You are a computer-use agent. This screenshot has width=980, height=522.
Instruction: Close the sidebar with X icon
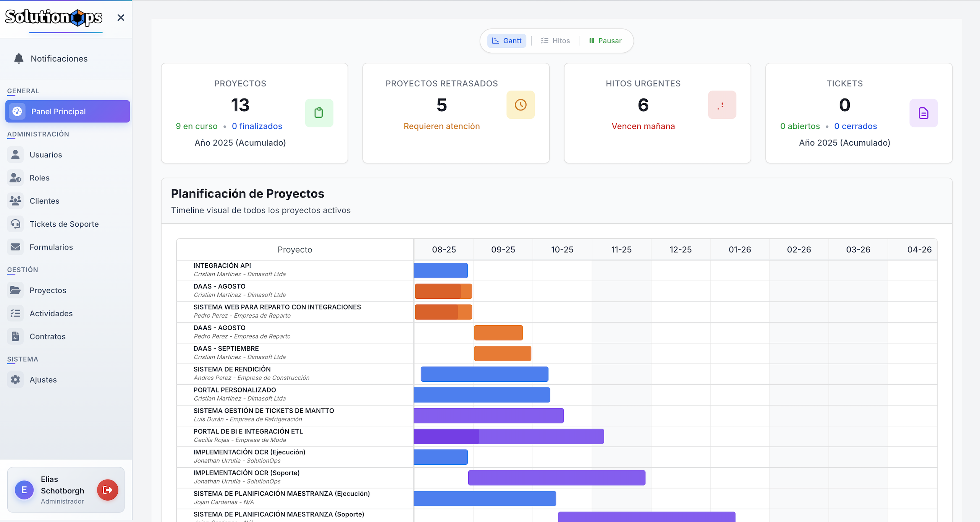(121, 18)
